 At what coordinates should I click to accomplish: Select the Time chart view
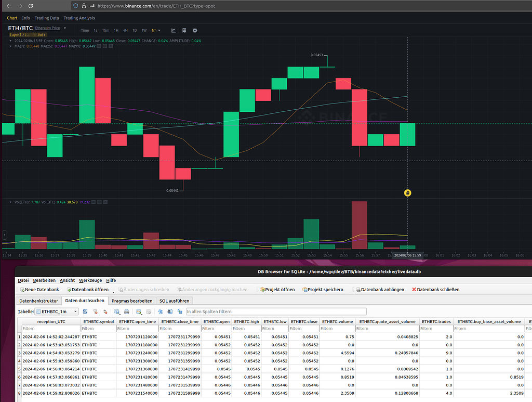point(85,30)
